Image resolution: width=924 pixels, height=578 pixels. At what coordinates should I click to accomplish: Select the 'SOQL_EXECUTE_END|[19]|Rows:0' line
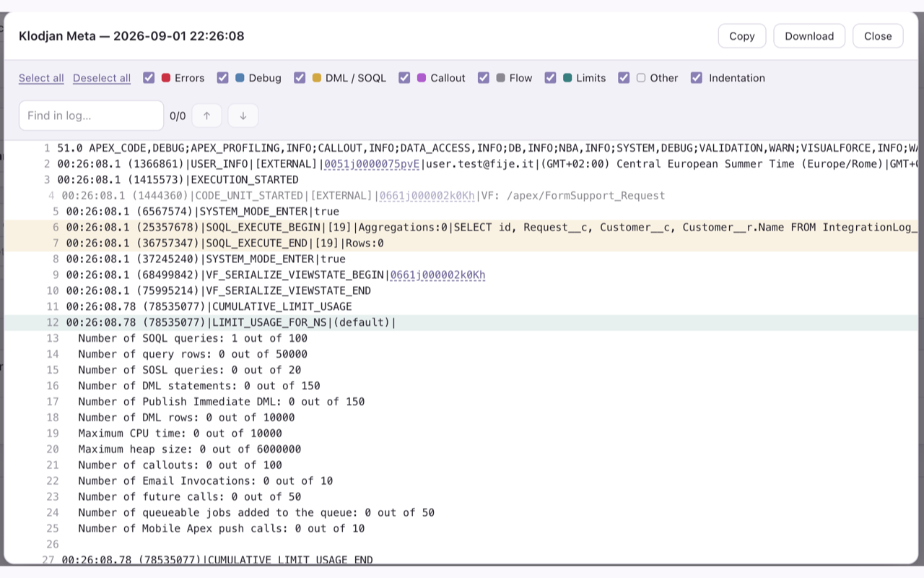462,243
